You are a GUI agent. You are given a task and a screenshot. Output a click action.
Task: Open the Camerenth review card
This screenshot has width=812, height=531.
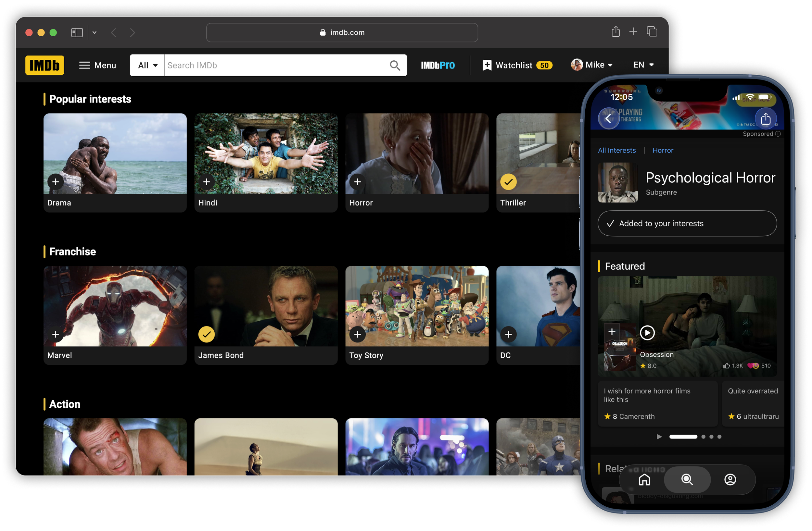coord(658,403)
